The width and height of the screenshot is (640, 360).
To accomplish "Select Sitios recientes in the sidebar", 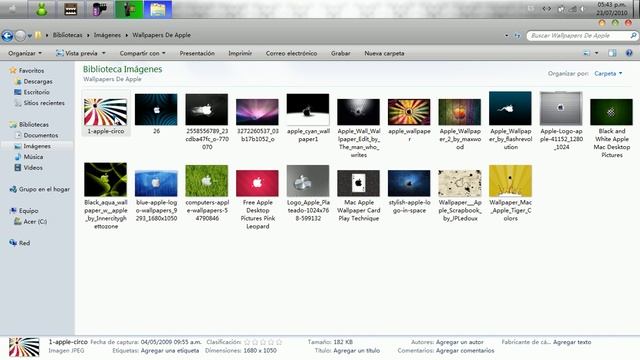I will [44, 103].
